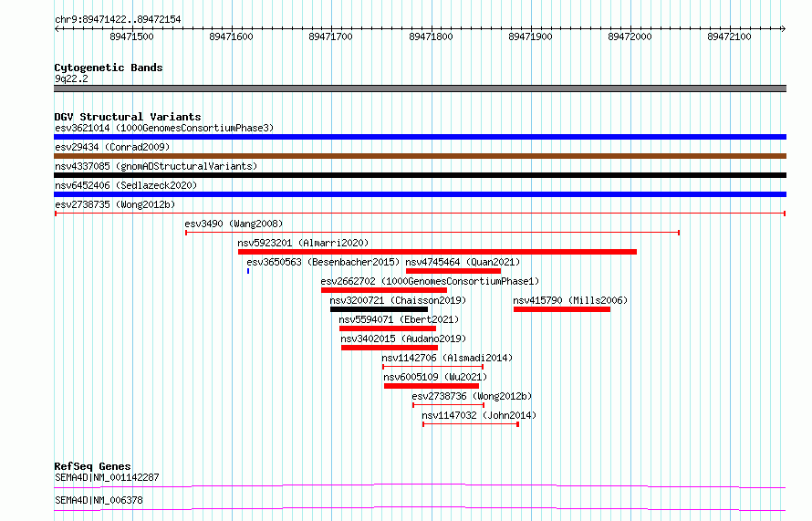
Task: Select the red nsv5923201 variant bar
Action: [438, 252]
